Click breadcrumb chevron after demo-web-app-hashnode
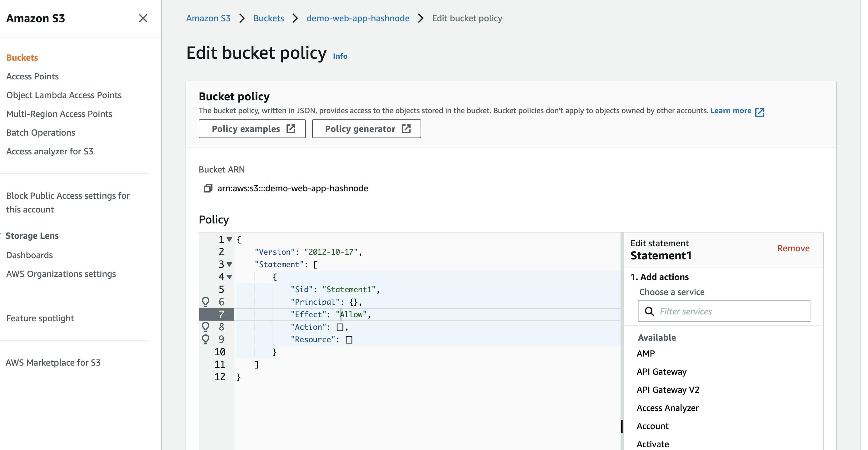Image resolution: width=868 pixels, height=450 pixels. point(421,18)
